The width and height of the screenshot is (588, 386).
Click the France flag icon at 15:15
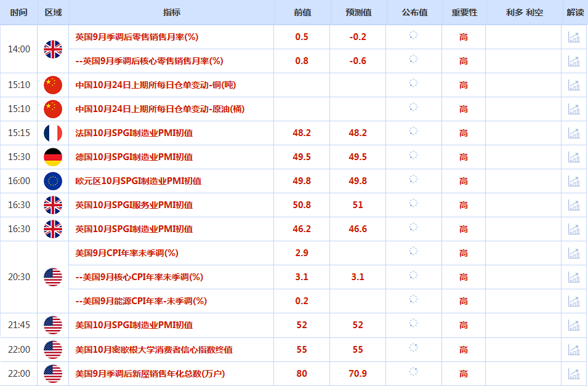click(53, 133)
